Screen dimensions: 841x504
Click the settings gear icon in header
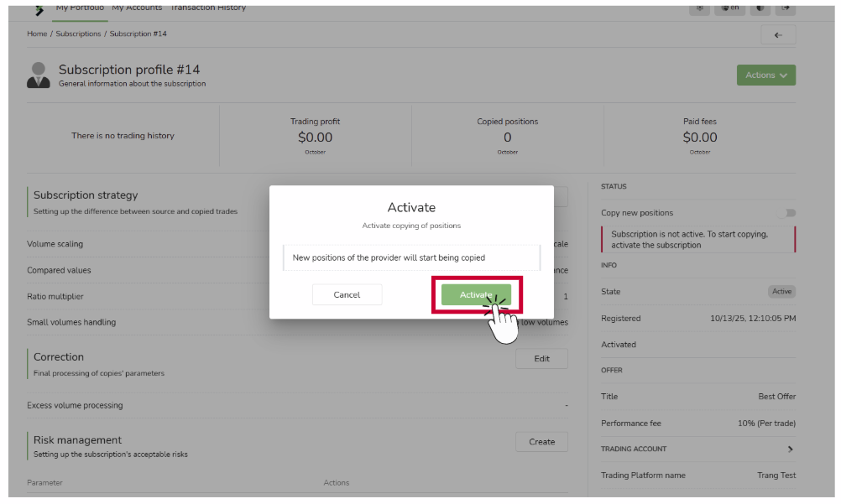click(x=700, y=8)
